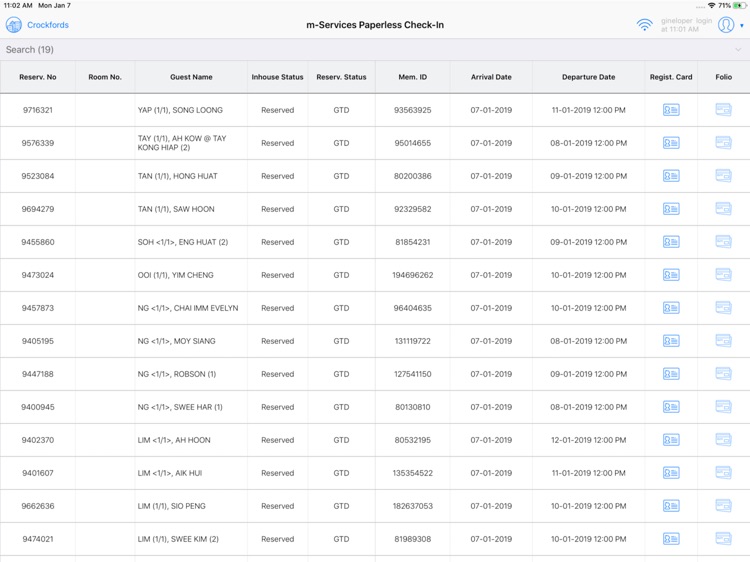Click member ID 194696262
This screenshot has height=562, width=750.
pos(413,275)
